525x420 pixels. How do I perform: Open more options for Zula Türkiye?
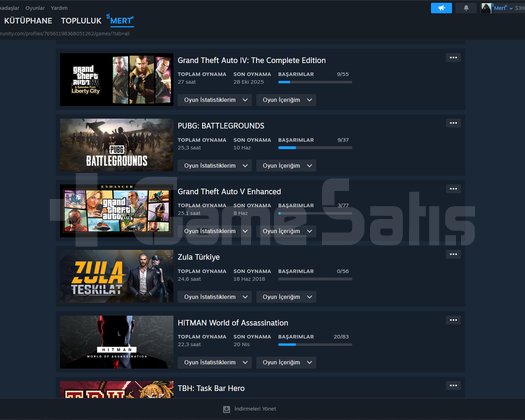pos(453,255)
